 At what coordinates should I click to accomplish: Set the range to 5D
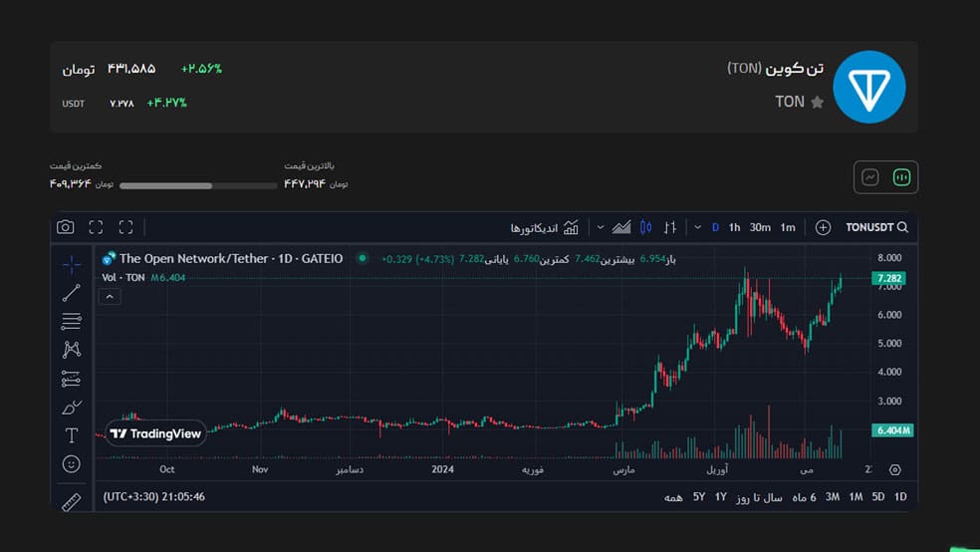click(x=878, y=497)
